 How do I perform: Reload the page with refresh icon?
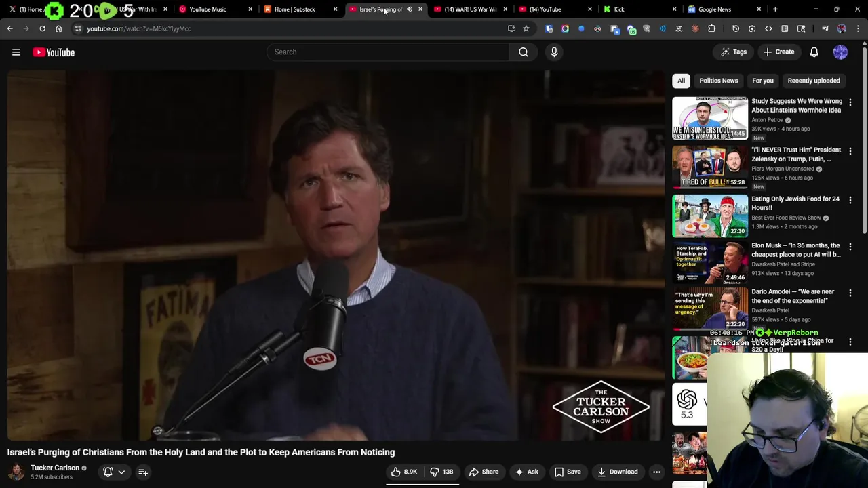coord(42,28)
